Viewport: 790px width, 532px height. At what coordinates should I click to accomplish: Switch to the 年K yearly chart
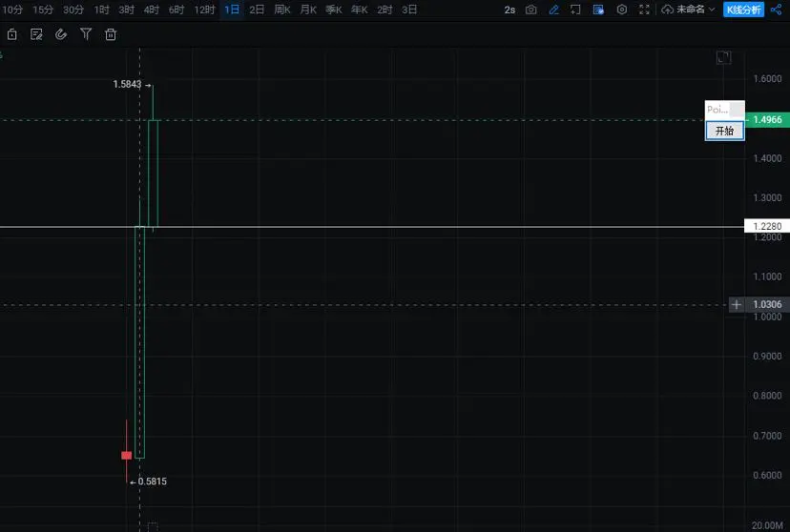tap(360, 10)
